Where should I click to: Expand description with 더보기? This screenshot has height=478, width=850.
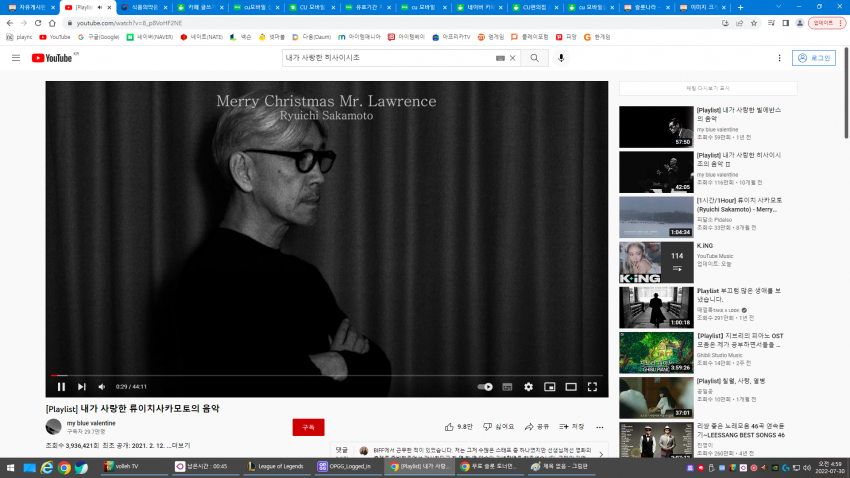point(179,445)
